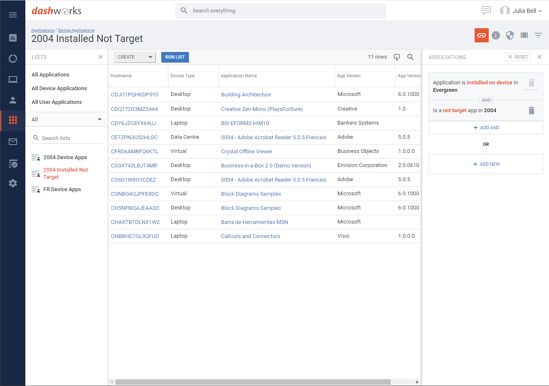
Task: Open the circular Evergreen icon in sidebar
Action: pos(13,58)
